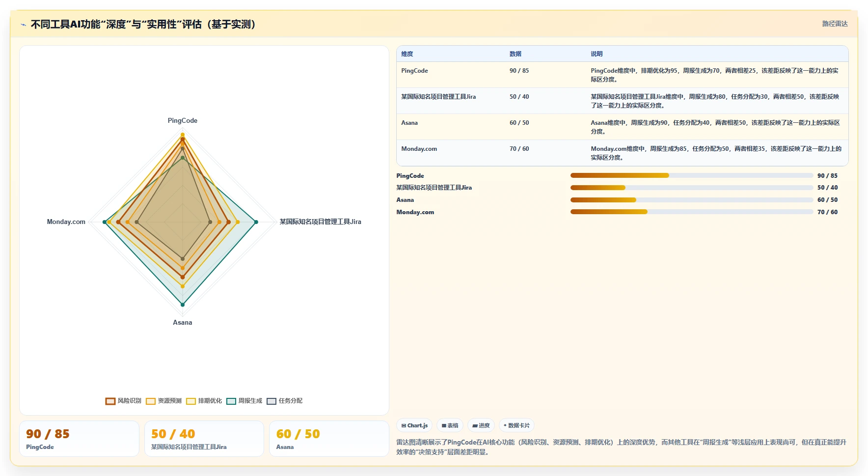Select the 表格 chip
The image size is (868, 476).
[x=450, y=425]
